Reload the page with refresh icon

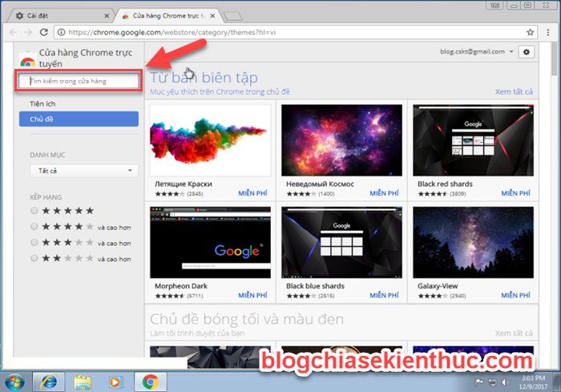(43, 32)
